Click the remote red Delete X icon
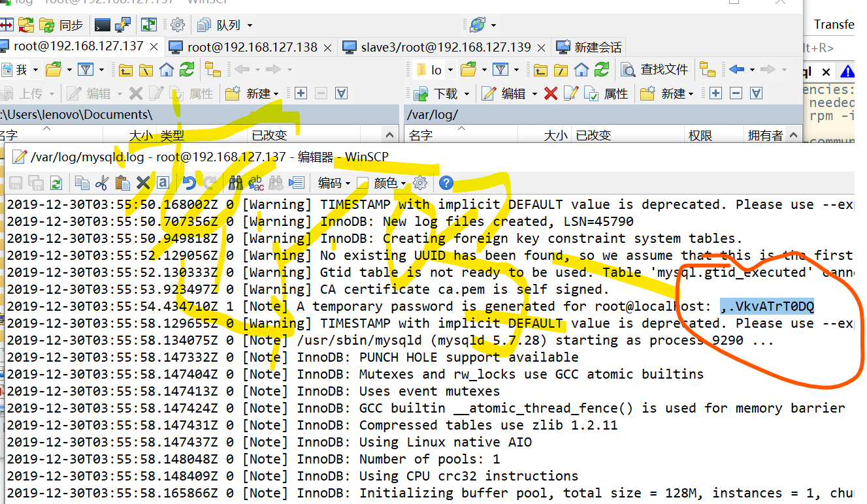Screen dimensions: 867x504 coord(551,93)
